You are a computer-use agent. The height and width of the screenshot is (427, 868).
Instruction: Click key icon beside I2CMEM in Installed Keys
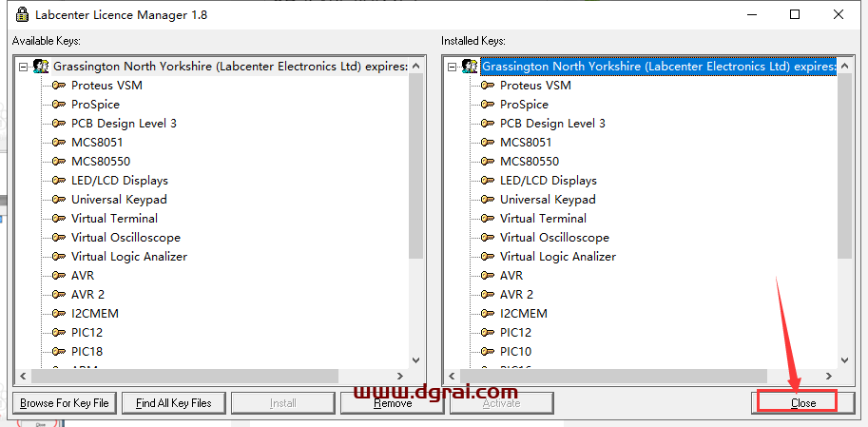click(x=488, y=314)
